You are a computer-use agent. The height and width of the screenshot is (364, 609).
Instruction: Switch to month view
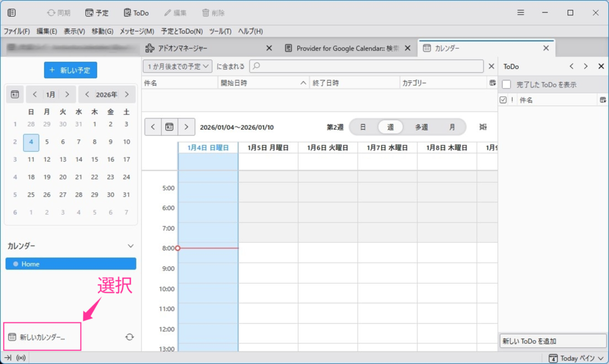point(452,127)
